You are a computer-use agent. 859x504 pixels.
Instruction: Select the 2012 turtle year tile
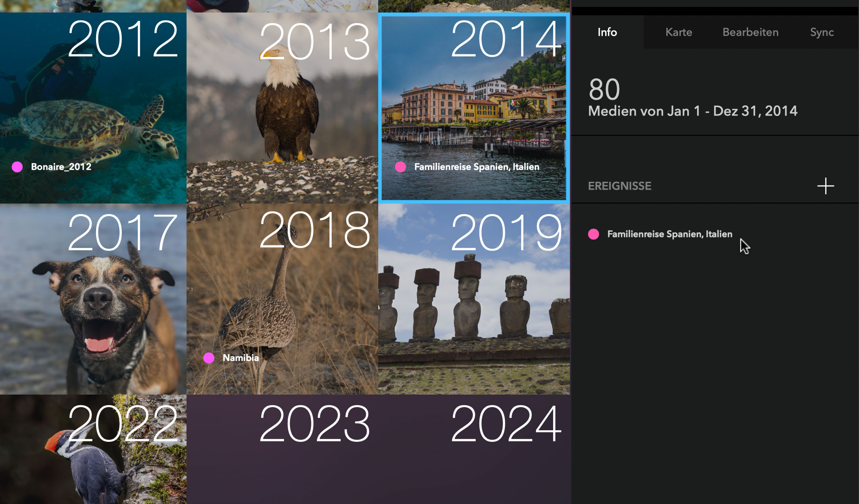(93, 108)
